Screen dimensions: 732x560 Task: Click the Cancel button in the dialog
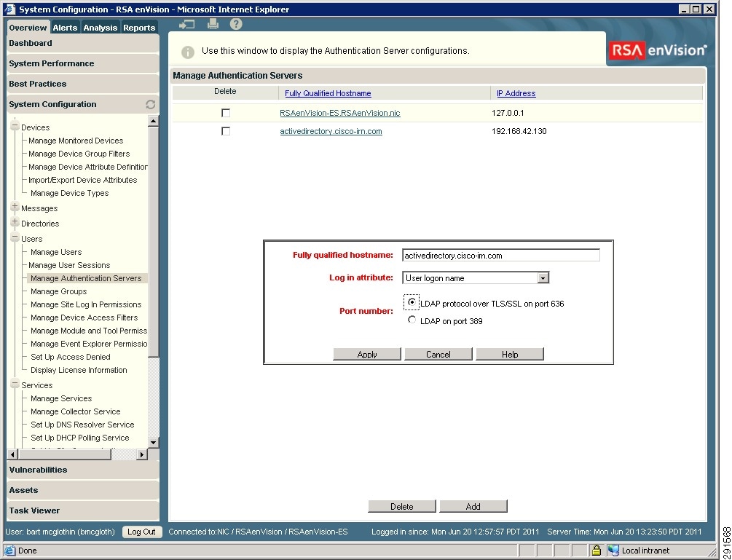(x=438, y=354)
